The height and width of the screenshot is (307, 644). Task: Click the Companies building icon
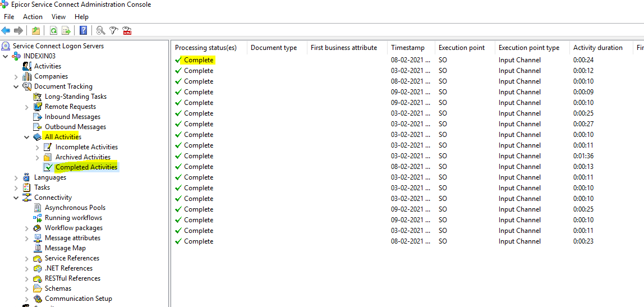click(x=27, y=76)
